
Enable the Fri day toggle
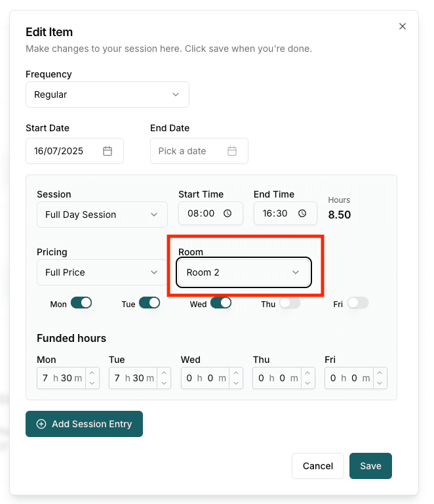[x=358, y=303]
